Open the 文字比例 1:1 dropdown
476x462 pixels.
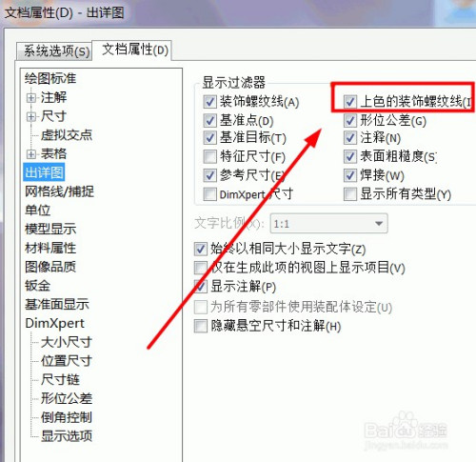[x=328, y=224]
